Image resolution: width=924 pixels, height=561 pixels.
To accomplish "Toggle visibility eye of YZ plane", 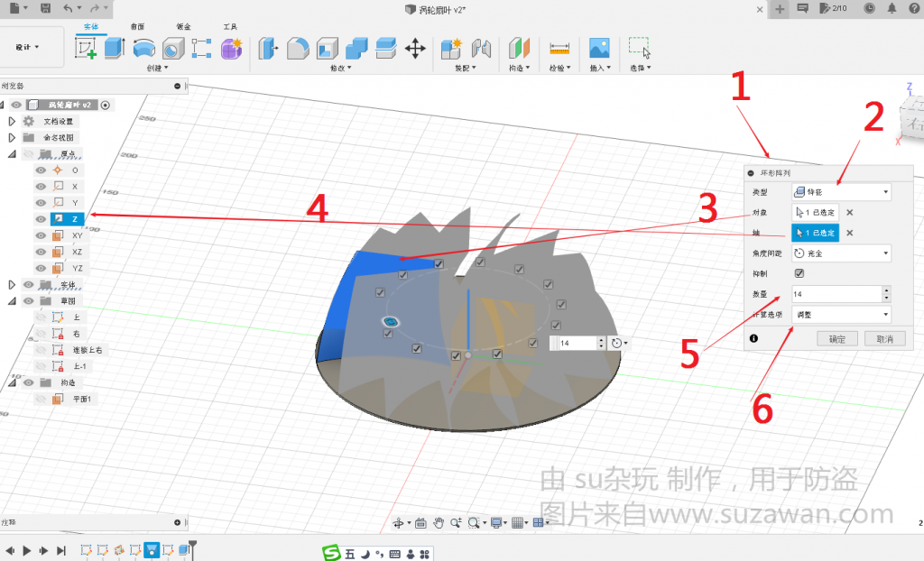I will (x=41, y=268).
